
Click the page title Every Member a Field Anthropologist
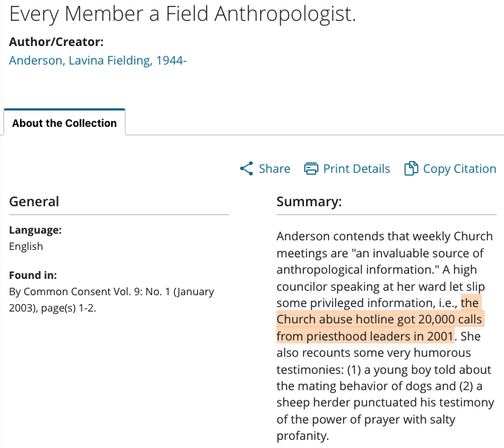pyautogui.click(x=182, y=14)
